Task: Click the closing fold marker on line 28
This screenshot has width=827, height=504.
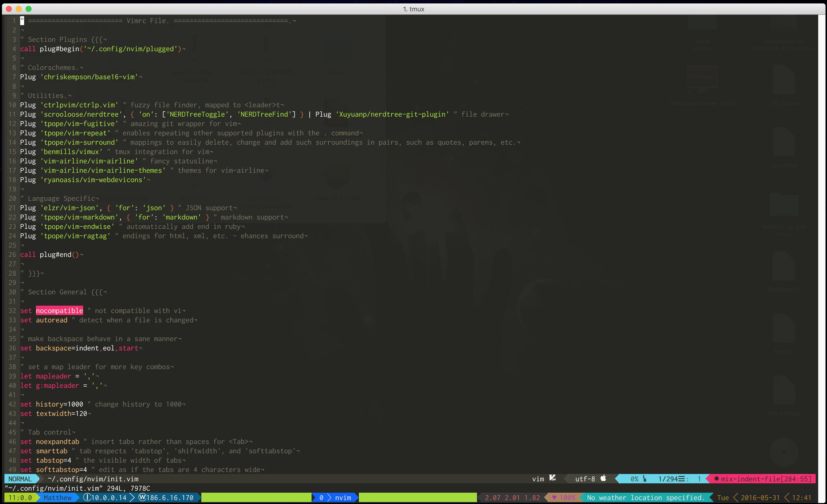Action: coord(33,273)
